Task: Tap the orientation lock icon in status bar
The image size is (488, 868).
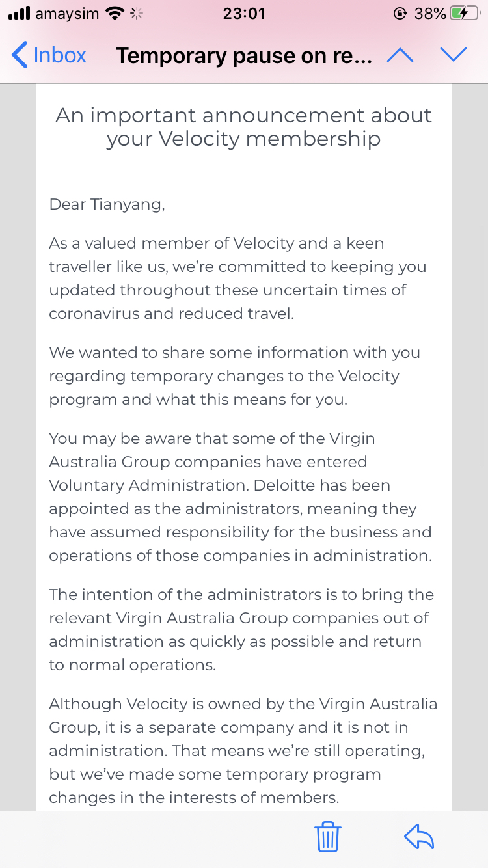Action: pyautogui.click(x=400, y=13)
